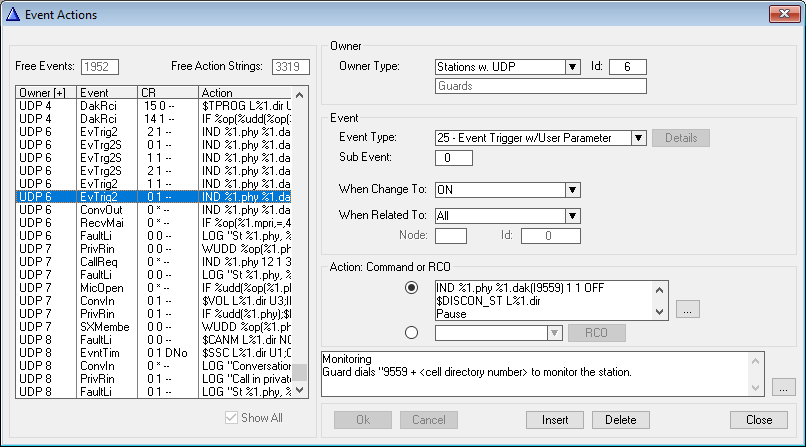
Task: Click the Event column header
Action: [106, 92]
